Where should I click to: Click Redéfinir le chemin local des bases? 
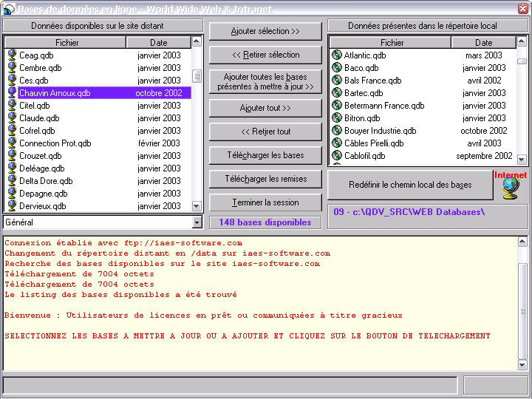(410, 185)
